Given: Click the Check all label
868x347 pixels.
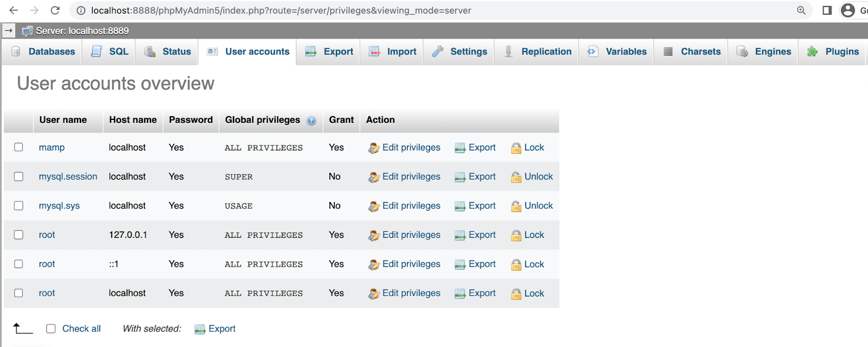Looking at the screenshot, I should (x=81, y=329).
